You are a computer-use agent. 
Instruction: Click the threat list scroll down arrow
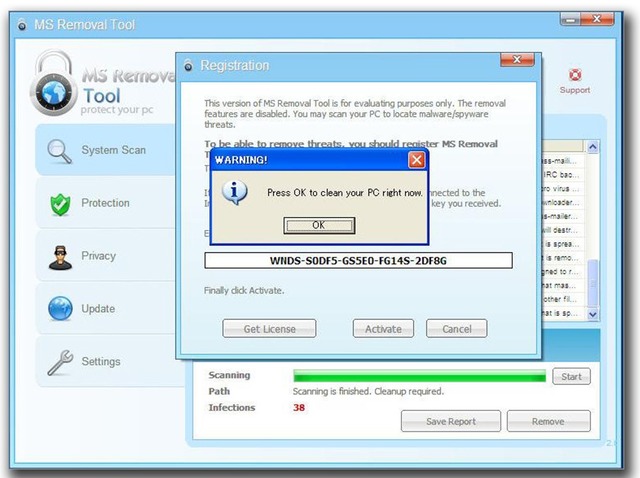click(x=593, y=314)
